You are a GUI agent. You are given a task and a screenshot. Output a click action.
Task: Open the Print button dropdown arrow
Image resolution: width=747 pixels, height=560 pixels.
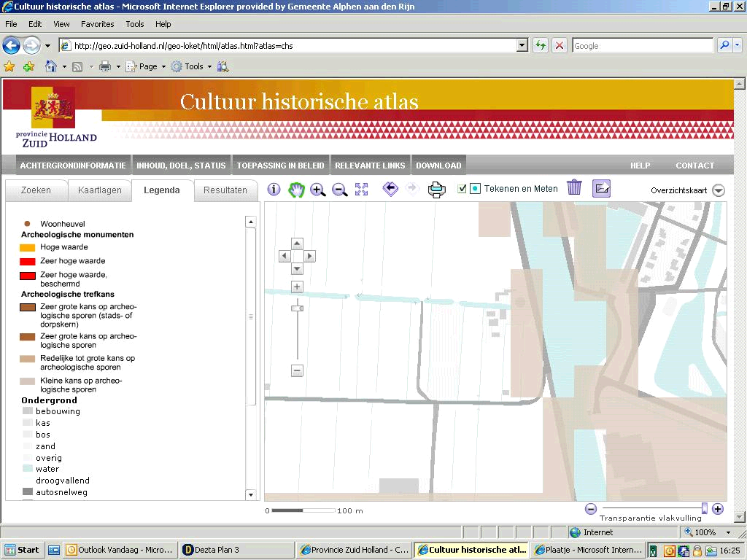[118, 66]
